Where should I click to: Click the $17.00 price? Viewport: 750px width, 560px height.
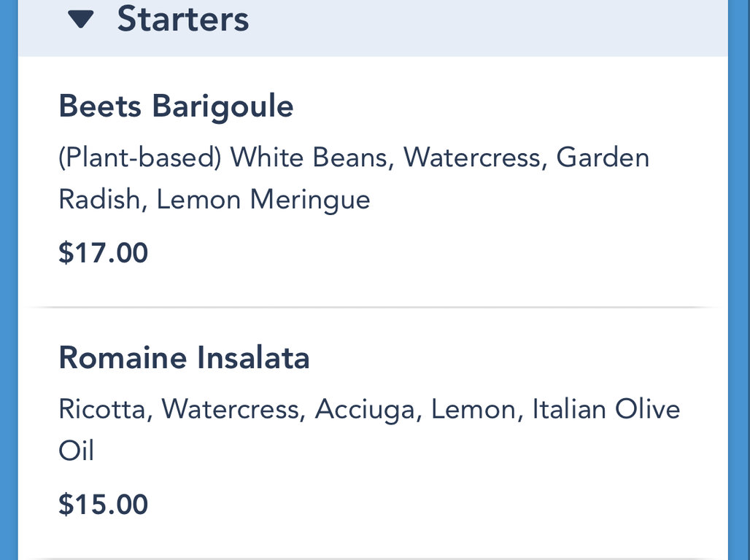coord(103,253)
